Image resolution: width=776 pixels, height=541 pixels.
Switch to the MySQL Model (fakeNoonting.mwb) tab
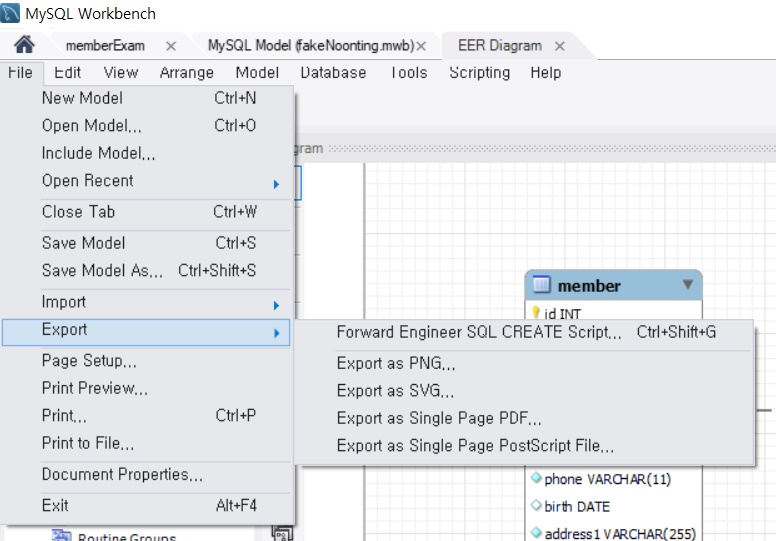coord(311,46)
